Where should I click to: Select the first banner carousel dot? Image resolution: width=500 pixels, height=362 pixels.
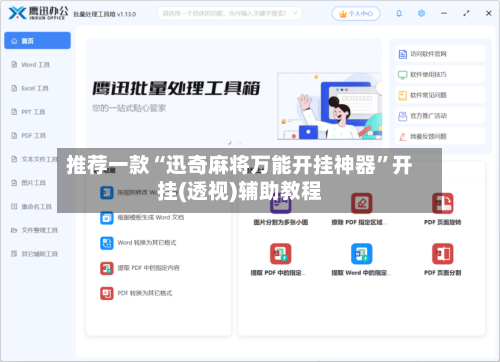229,142
